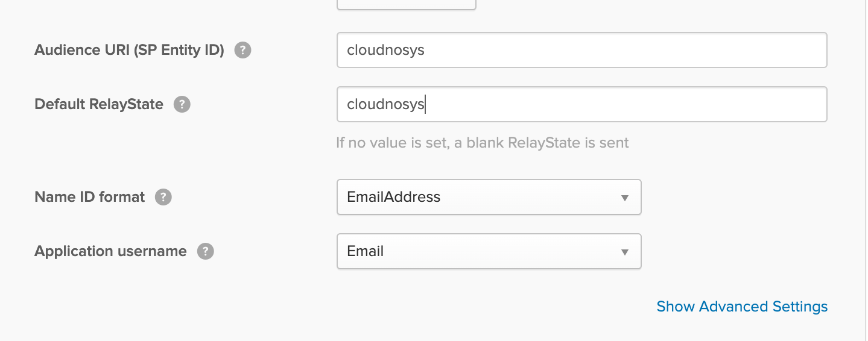Click the blank RelayState hint text
The width and height of the screenshot is (868, 341).
click(483, 143)
